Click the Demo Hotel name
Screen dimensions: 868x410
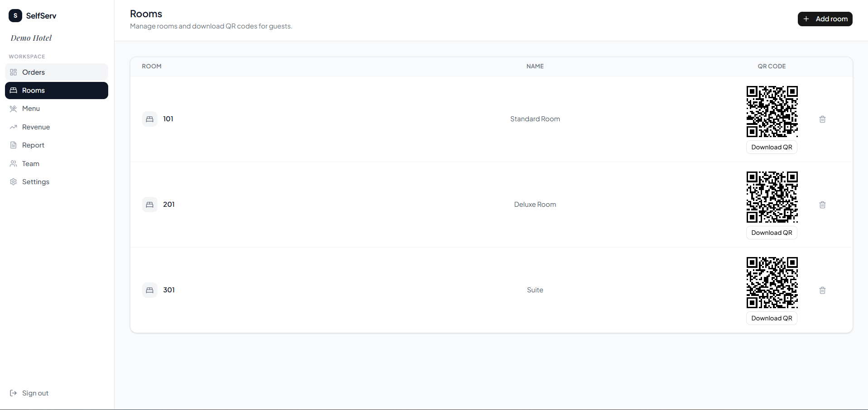pyautogui.click(x=31, y=38)
